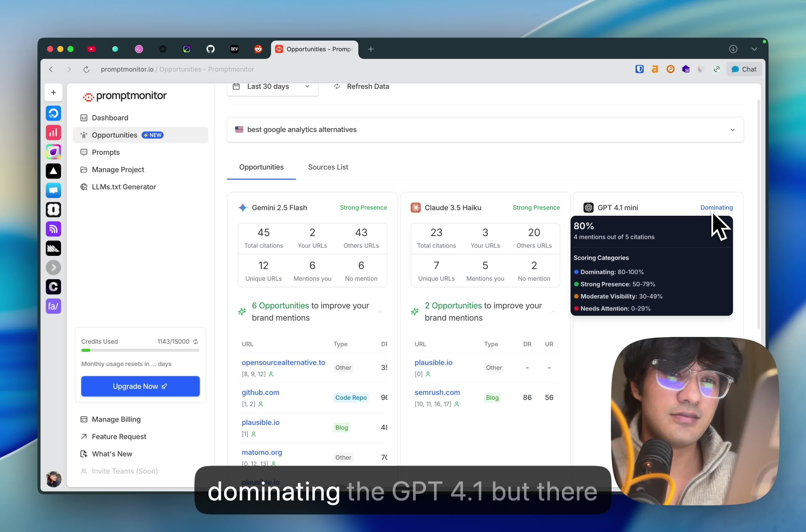The image size is (806, 532).
Task: Open the matomo.org source link
Action: pos(262,453)
